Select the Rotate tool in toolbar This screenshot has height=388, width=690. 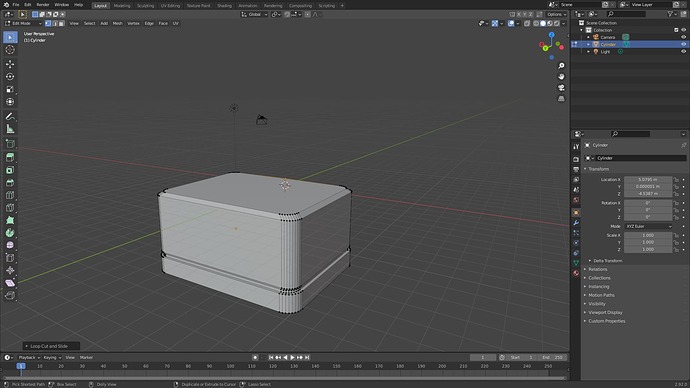pos(10,77)
